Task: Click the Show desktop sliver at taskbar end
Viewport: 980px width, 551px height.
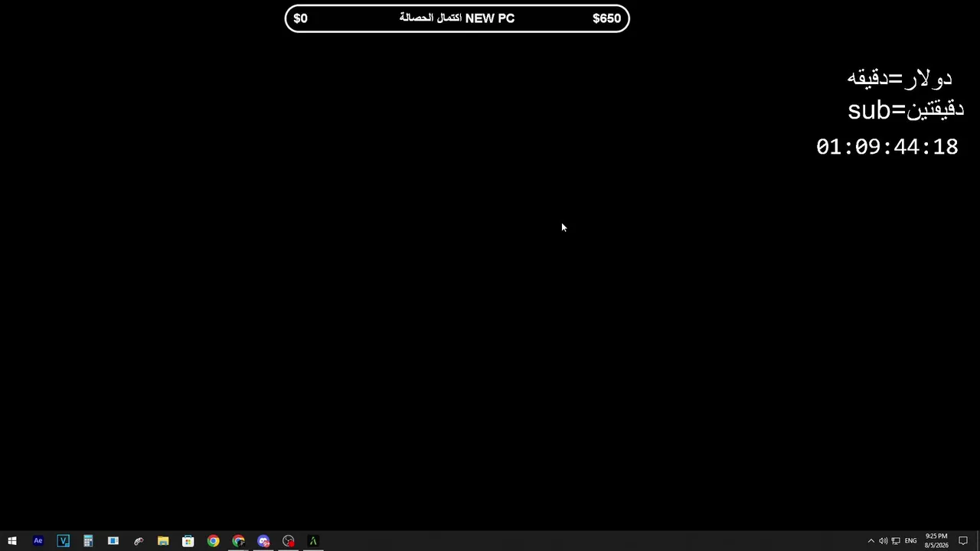Action: point(978,541)
